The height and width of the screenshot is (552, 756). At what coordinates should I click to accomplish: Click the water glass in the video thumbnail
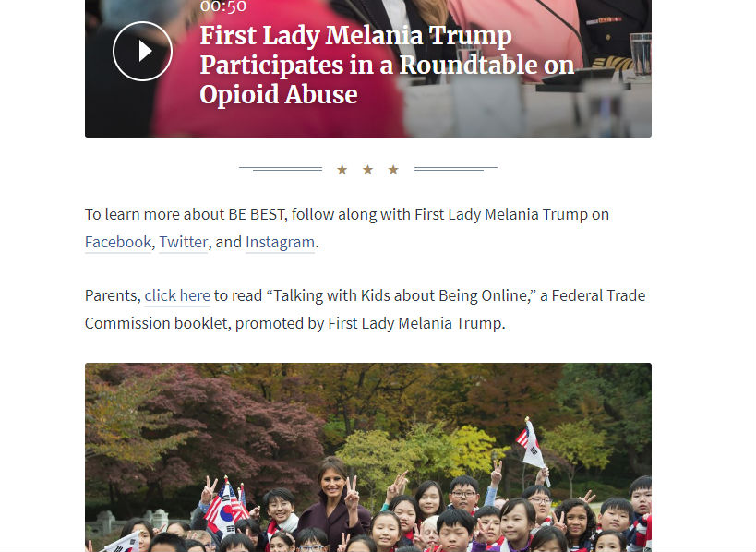tap(641, 53)
